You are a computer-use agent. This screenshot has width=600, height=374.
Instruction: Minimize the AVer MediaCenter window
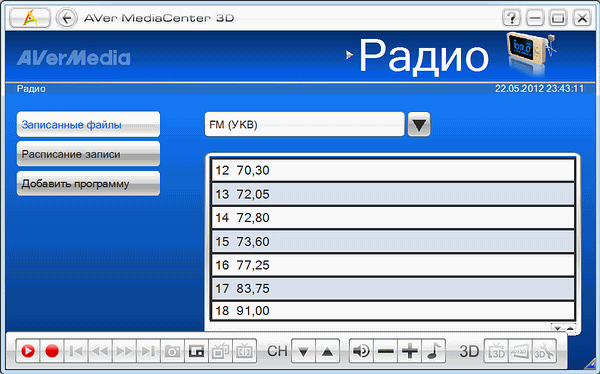click(535, 18)
